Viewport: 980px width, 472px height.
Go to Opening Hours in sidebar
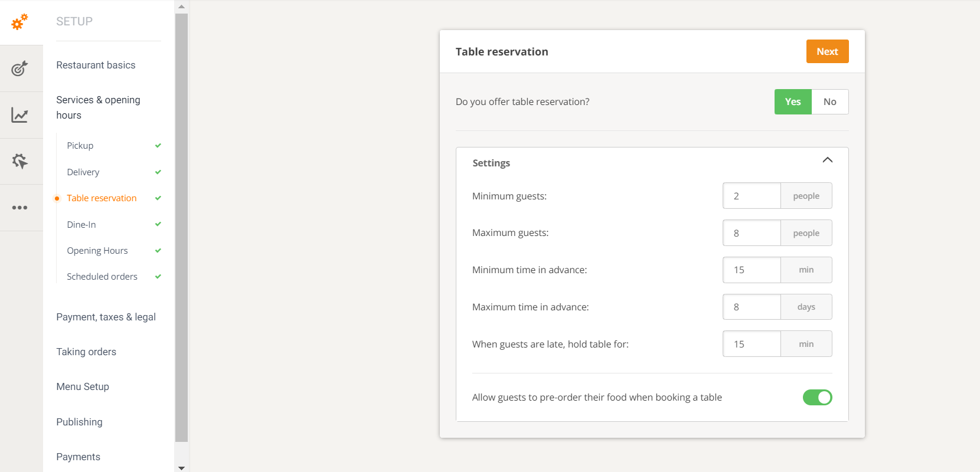97,251
